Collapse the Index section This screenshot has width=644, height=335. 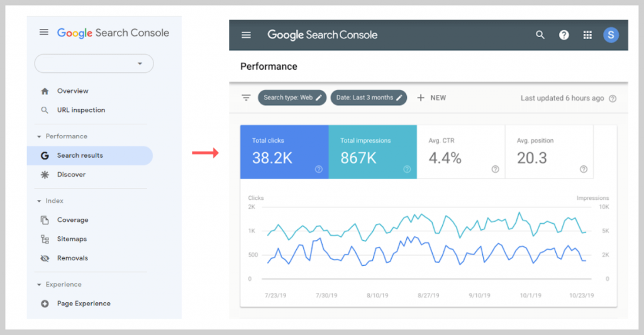pyautogui.click(x=39, y=200)
